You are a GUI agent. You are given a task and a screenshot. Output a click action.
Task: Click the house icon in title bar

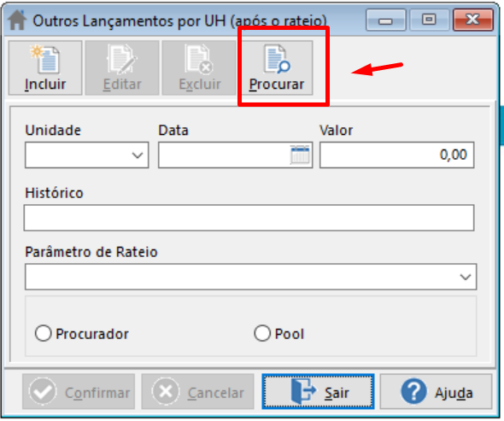tap(17, 20)
